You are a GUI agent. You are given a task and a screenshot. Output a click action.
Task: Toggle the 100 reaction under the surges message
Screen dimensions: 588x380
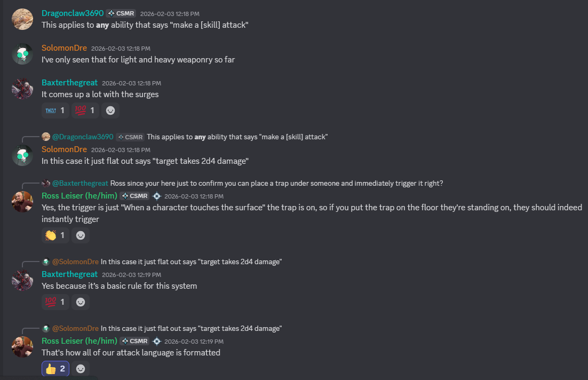coord(85,110)
